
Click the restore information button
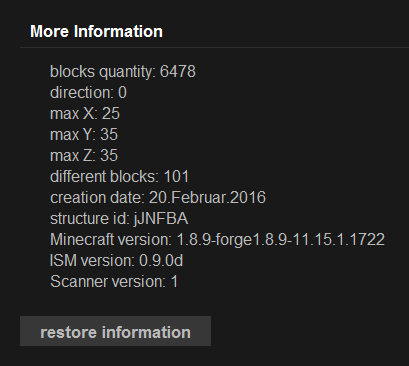[x=115, y=331]
